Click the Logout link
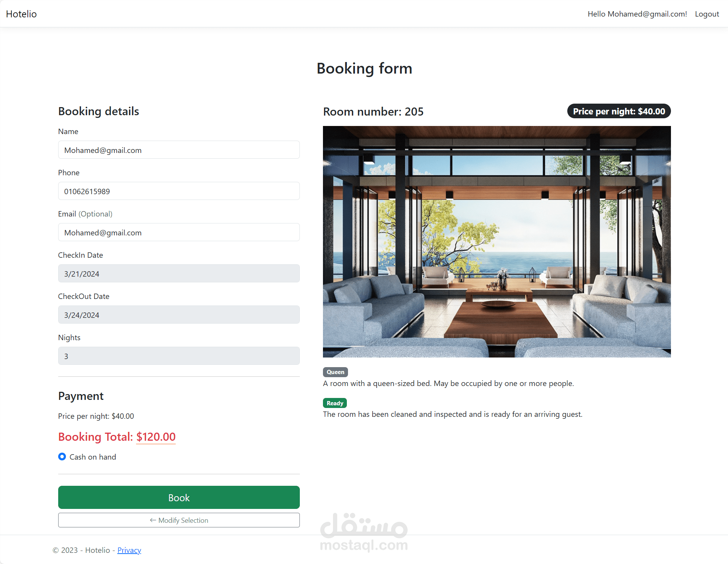The height and width of the screenshot is (564, 728). (707, 14)
